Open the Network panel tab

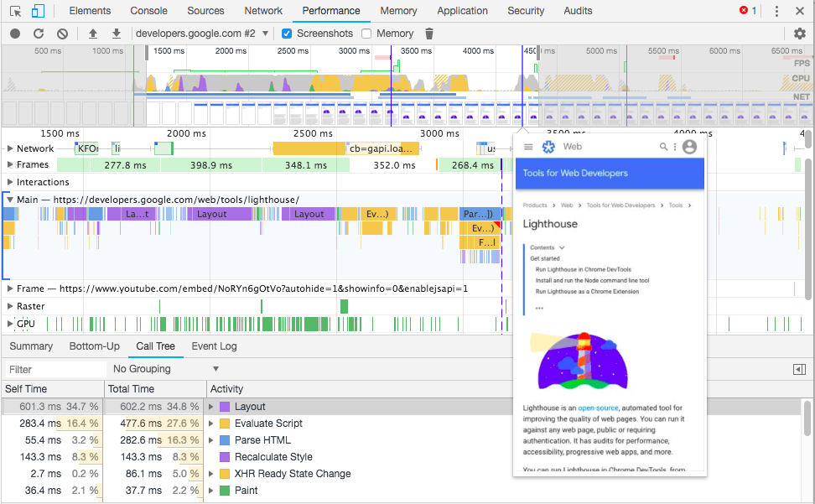pyautogui.click(x=263, y=11)
